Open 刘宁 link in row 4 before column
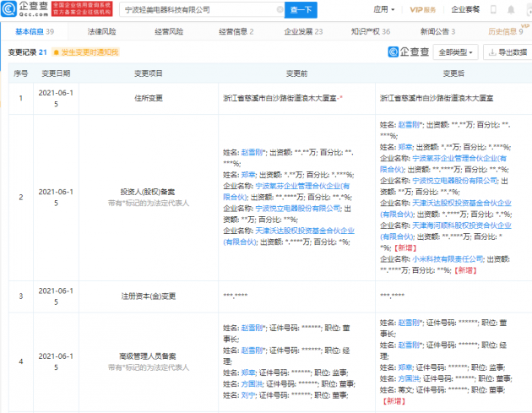This screenshot has width=532, height=413. 248,395
